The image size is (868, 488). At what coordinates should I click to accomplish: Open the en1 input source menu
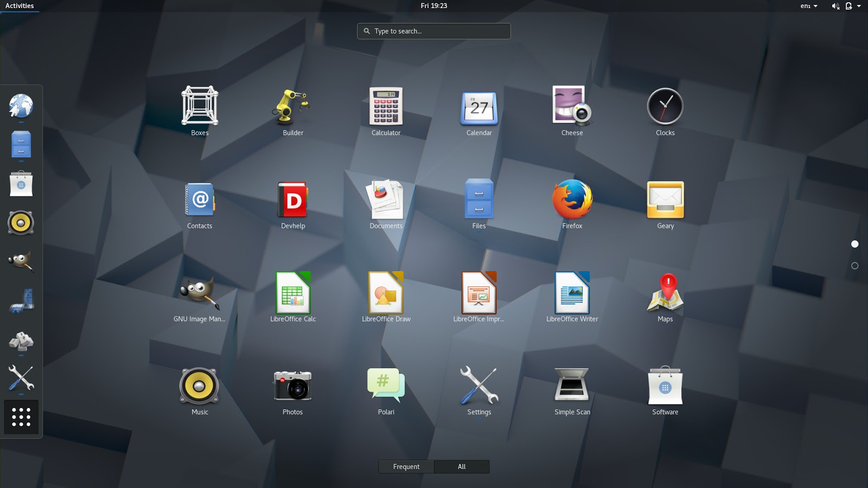808,6
